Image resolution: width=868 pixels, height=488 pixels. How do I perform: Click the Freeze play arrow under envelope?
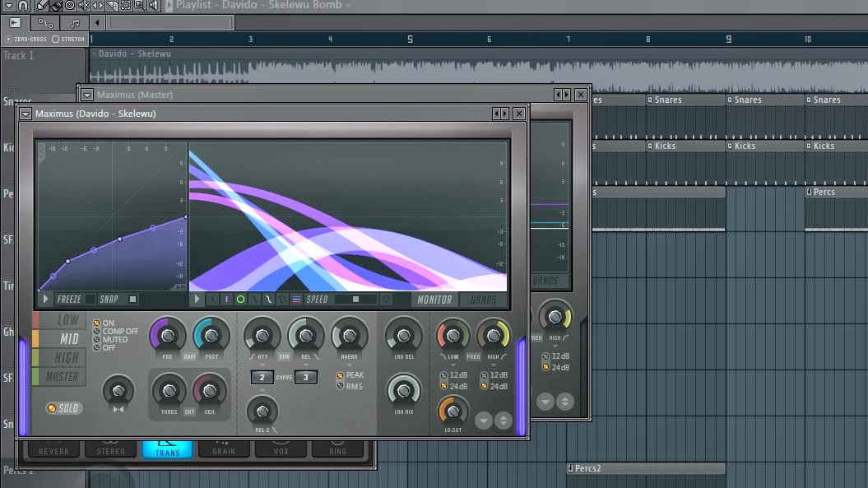click(x=45, y=299)
